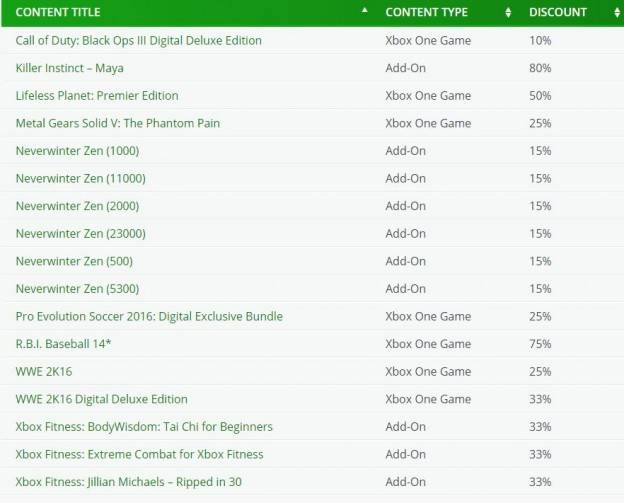The width and height of the screenshot is (624, 503).
Task: Open Jillian Michaels Ripped in 30 link
Action: (x=129, y=482)
